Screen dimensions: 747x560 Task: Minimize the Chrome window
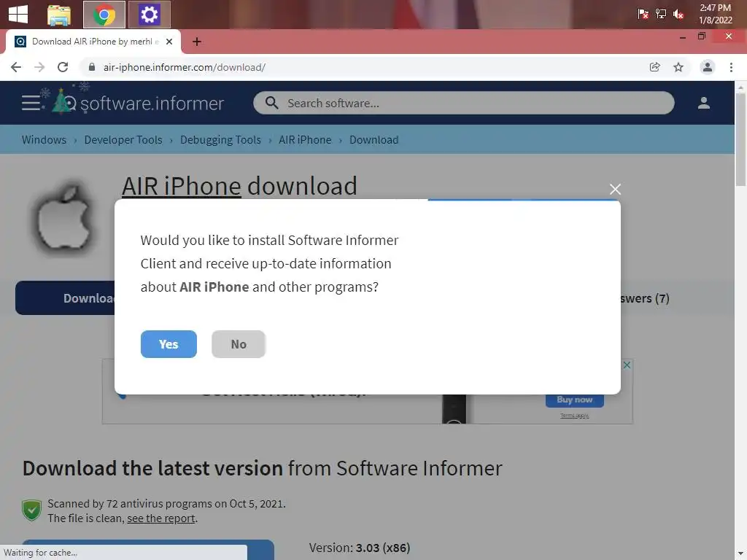click(682, 36)
